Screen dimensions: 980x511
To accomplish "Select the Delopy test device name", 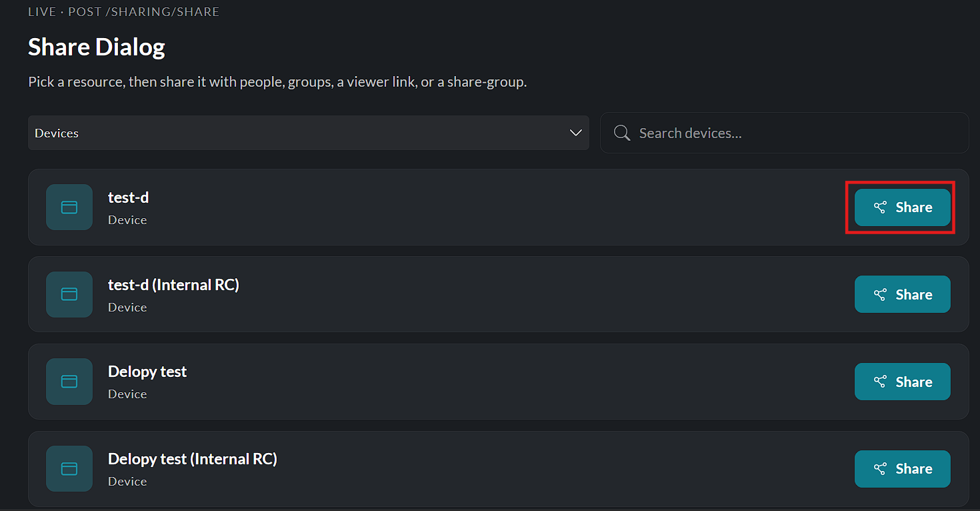I will tap(147, 372).
